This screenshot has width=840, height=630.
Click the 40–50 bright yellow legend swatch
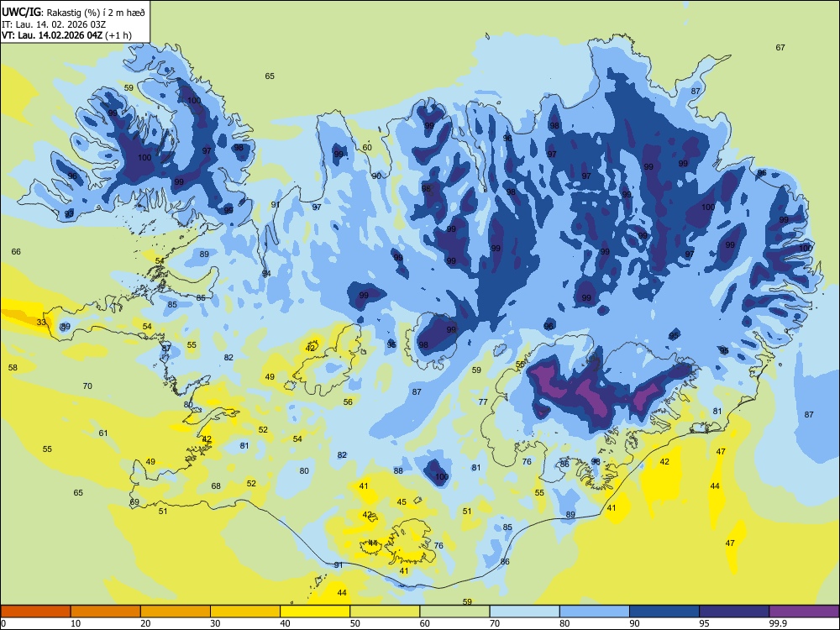[x=315, y=612]
